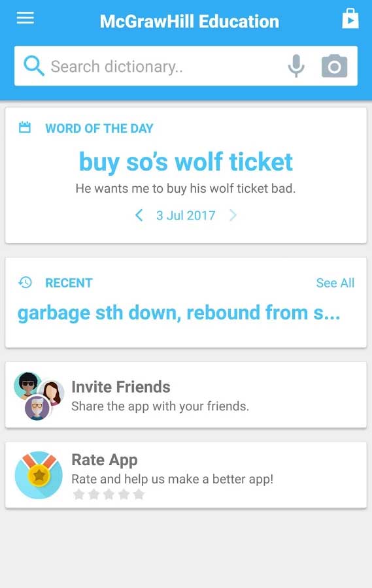
Task: Select the Invite Friends card
Action: click(186, 395)
